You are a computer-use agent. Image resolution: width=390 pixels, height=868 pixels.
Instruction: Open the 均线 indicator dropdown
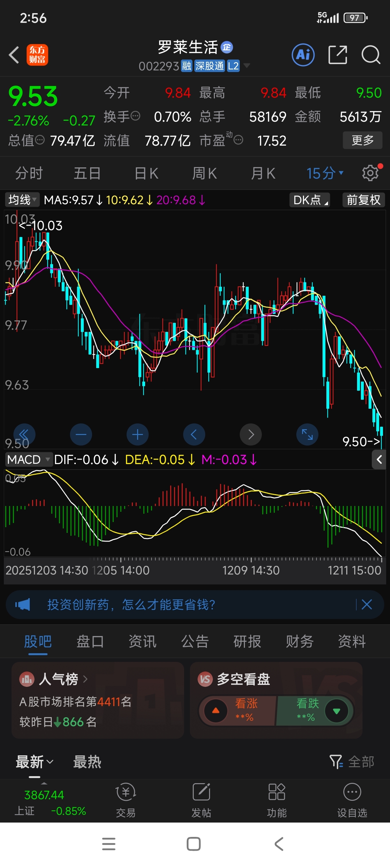pos(22,200)
